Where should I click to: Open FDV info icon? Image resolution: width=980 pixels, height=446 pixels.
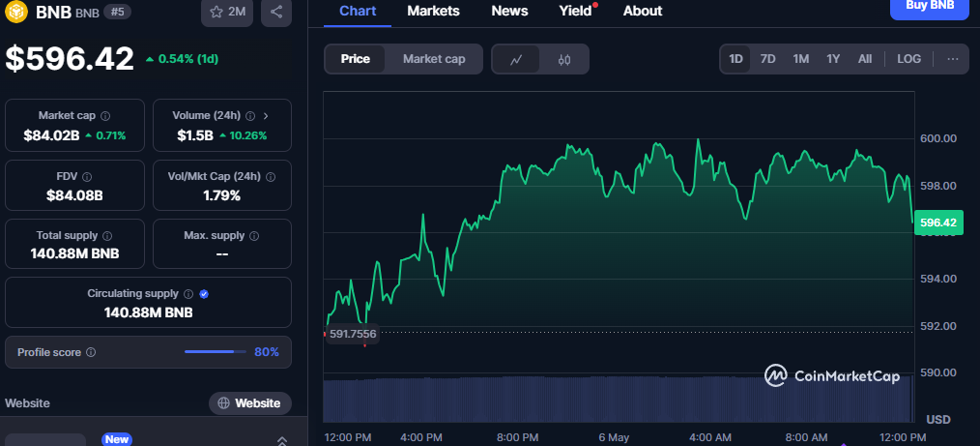88,177
